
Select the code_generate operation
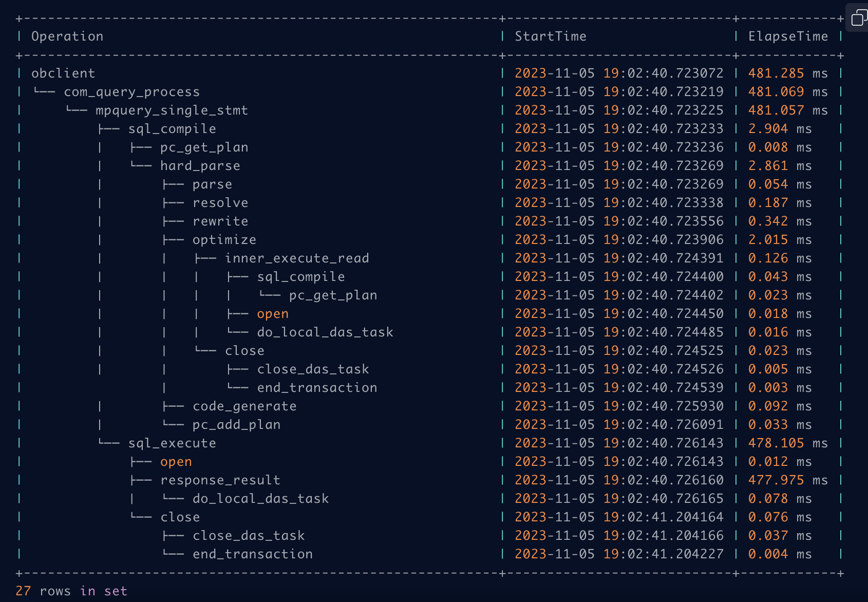pyautogui.click(x=244, y=406)
